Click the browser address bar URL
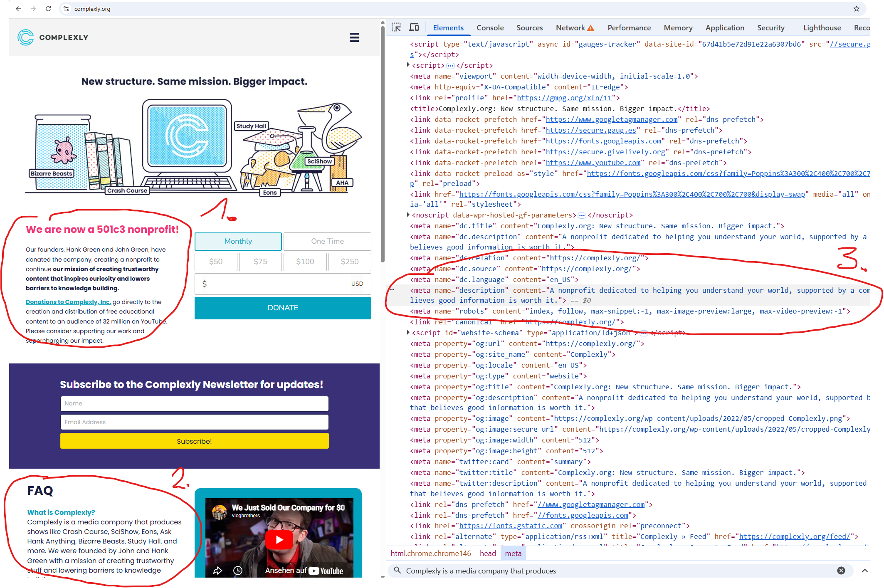The height and width of the screenshot is (588, 884). coord(92,9)
